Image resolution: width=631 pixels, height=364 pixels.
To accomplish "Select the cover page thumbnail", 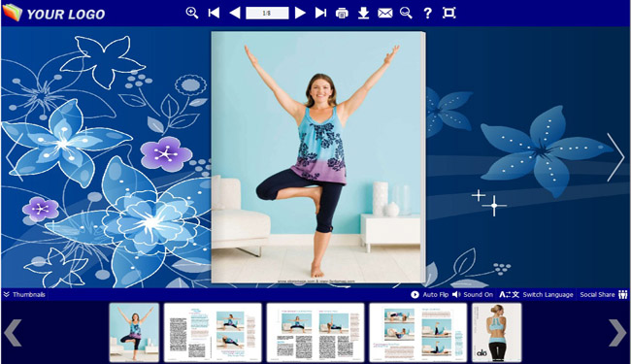I will [134, 333].
